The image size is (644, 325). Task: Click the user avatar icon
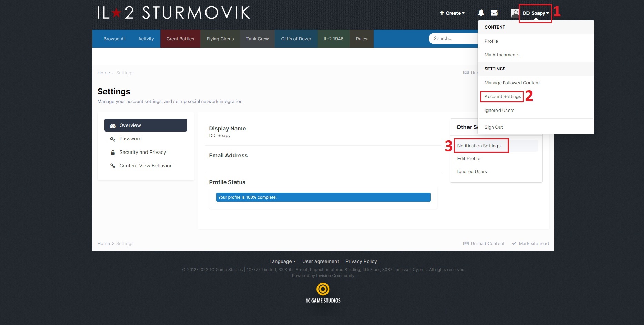coord(515,13)
